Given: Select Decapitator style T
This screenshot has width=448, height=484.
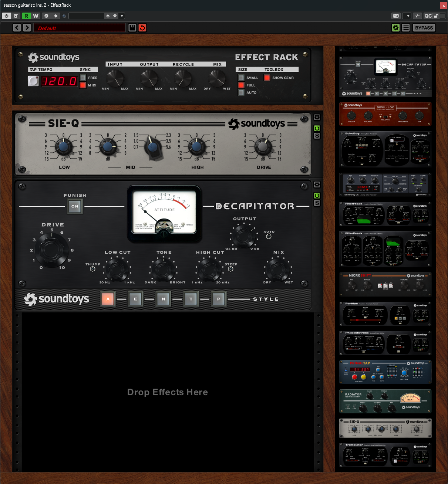Looking at the screenshot, I should coord(191,299).
